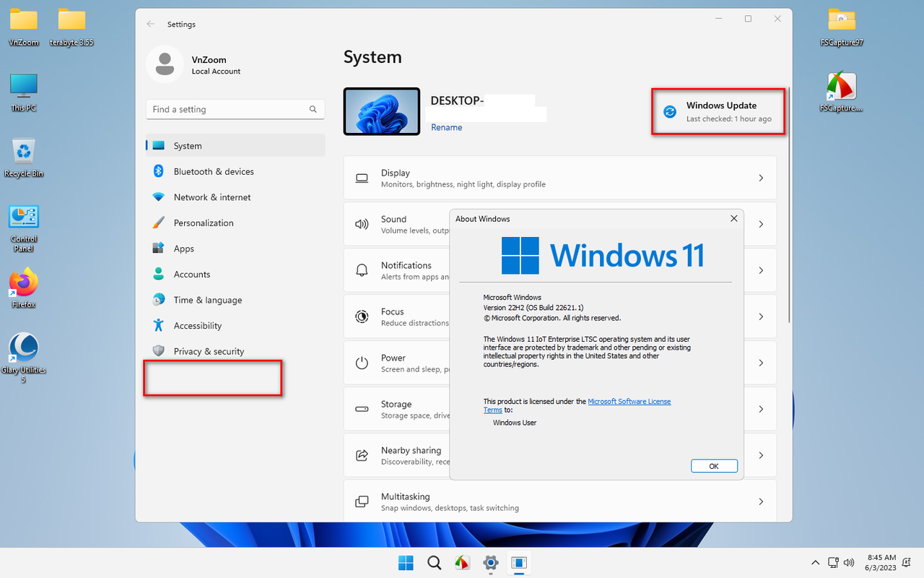Click OK in About Windows dialog

(714, 466)
